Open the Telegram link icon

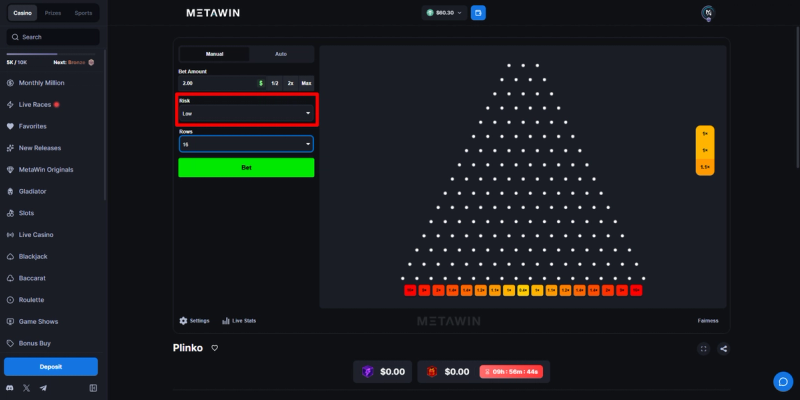point(43,388)
